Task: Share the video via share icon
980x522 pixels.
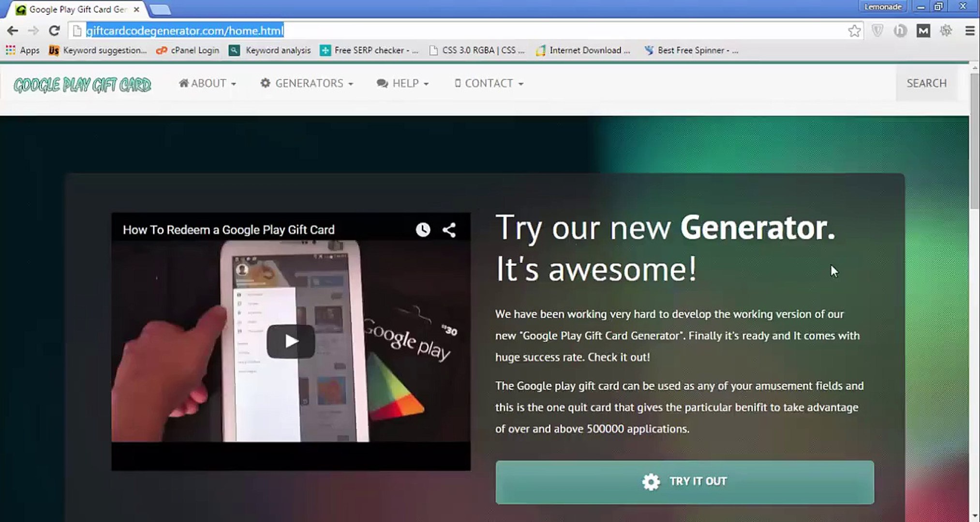Action: pyautogui.click(x=449, y=230)
